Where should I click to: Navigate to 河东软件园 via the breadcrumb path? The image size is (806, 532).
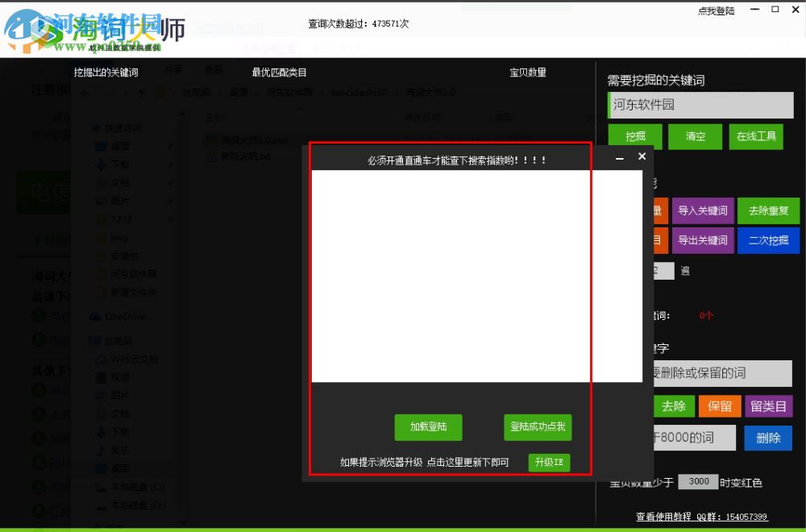pyautogui.click(x=289, y=91)
